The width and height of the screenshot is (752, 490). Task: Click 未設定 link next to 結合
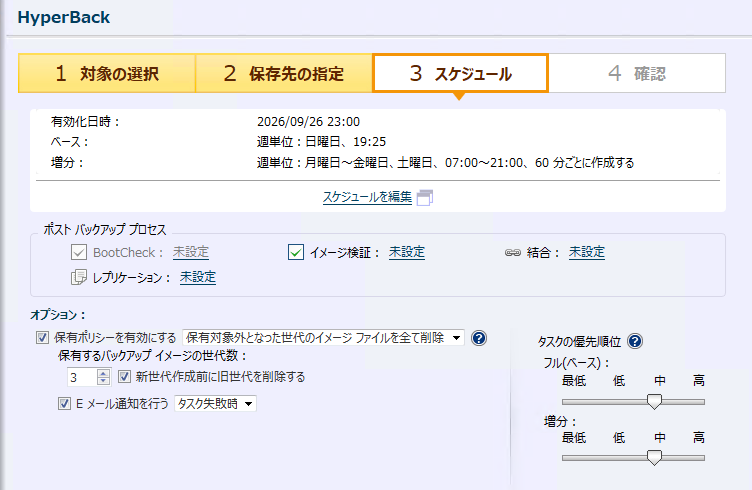(587, 252)
